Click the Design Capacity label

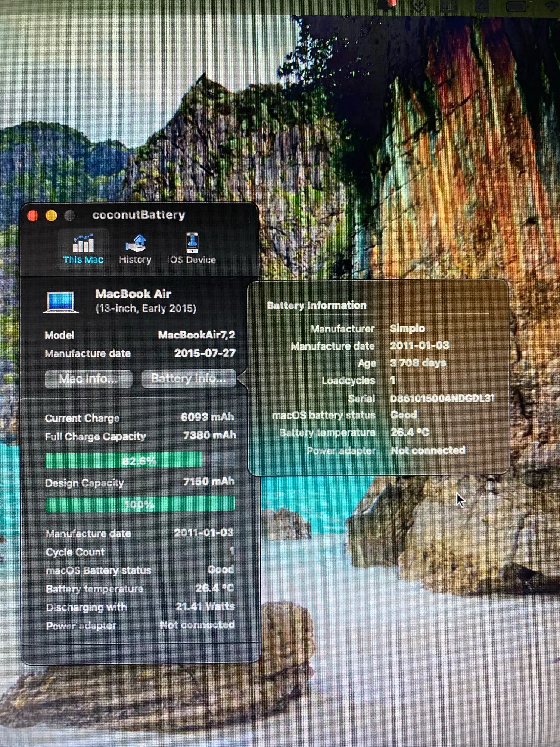[x=84, y=483]
